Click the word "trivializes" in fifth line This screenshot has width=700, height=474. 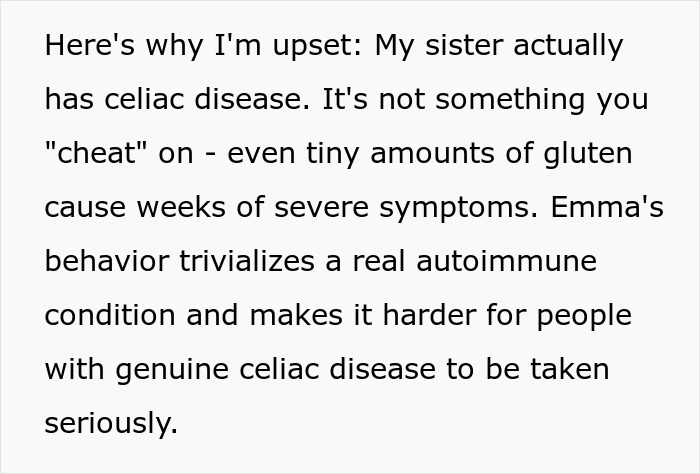pyautogui.click(x=247, y=261)
